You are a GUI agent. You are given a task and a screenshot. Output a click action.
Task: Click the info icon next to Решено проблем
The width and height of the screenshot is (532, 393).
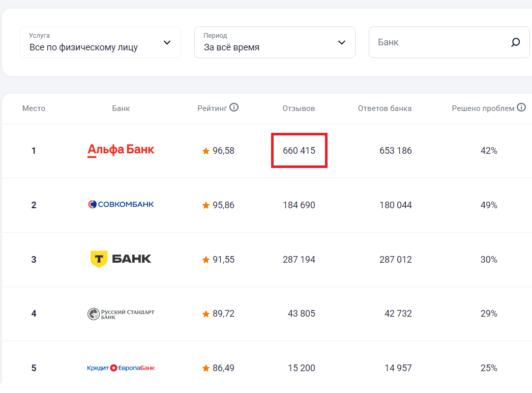click(521, 107)
